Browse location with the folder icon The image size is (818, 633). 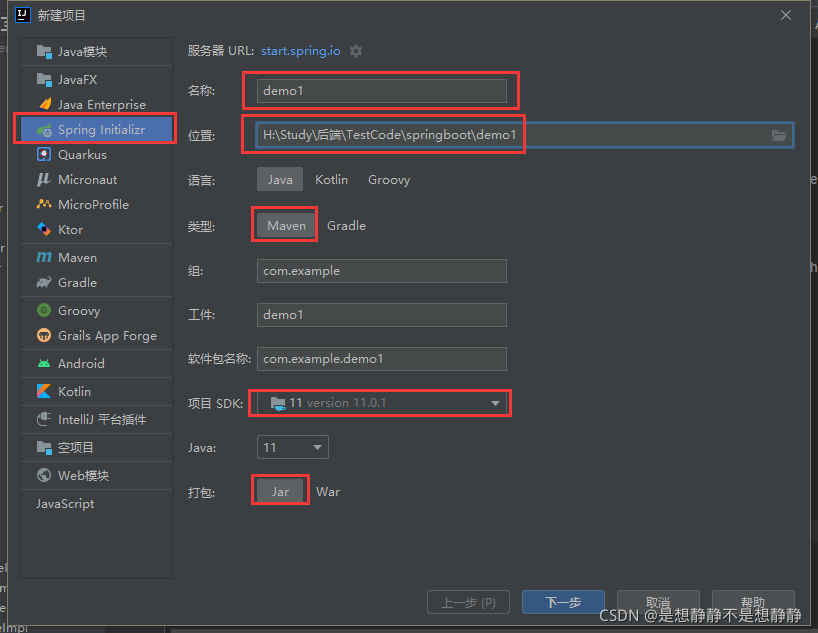click(779, 136)
